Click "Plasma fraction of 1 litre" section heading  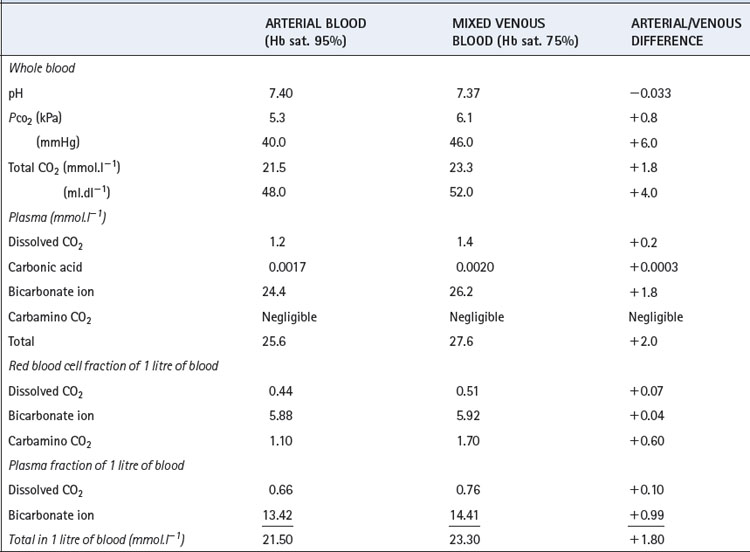97,464
